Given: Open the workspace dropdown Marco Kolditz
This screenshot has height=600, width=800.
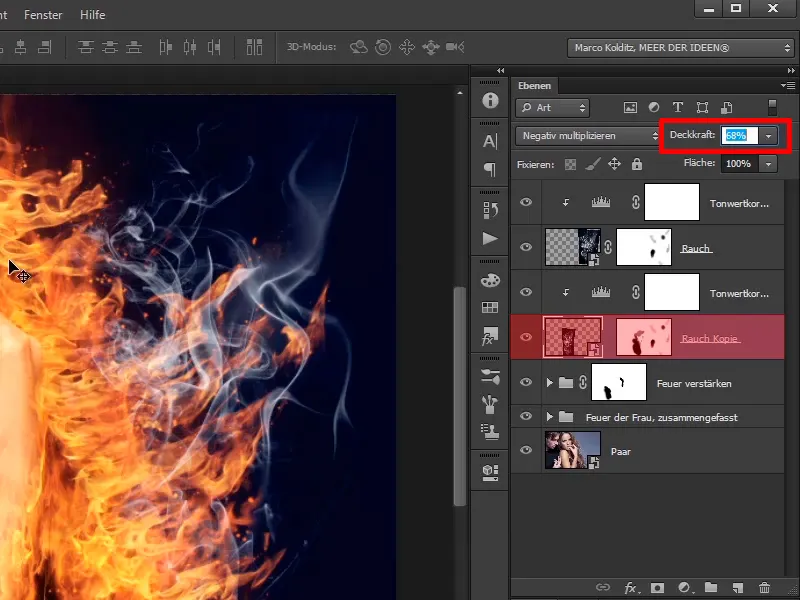Looking at the screenshot, I should (680, 47).
